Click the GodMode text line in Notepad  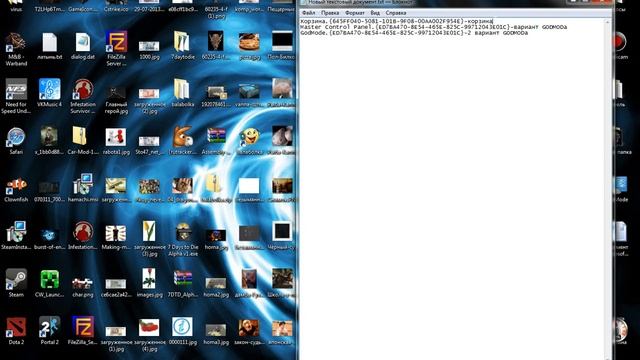tap(414, 33)
